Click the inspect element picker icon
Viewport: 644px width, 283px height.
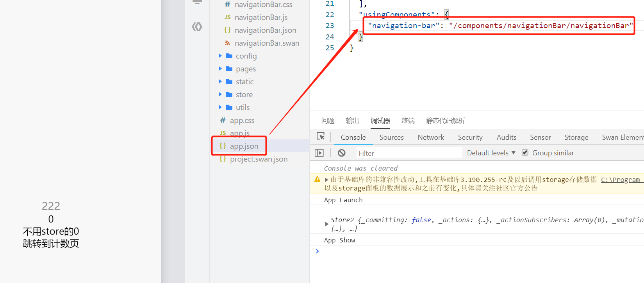coord(321,136)
